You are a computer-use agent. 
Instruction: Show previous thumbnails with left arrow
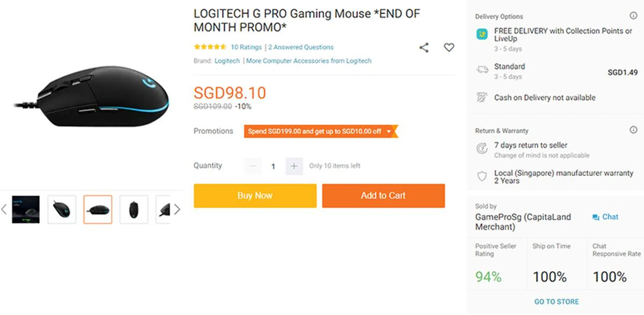(x=4, y=210)
